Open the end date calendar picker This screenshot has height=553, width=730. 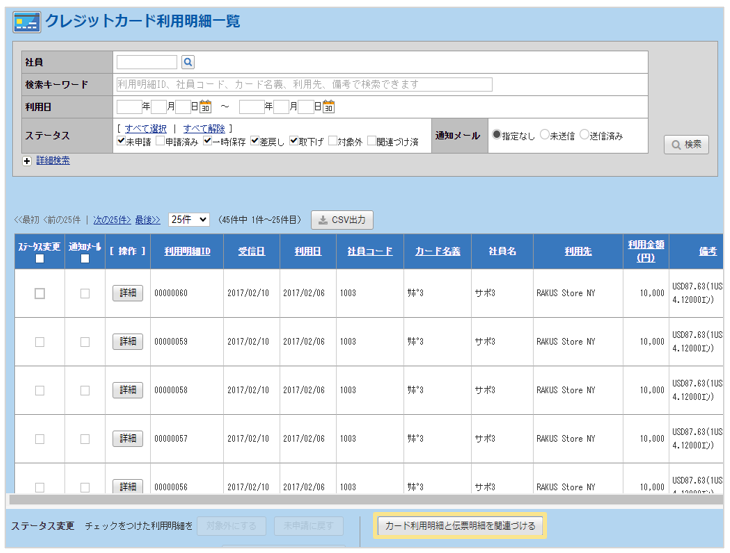click(328, 107)
